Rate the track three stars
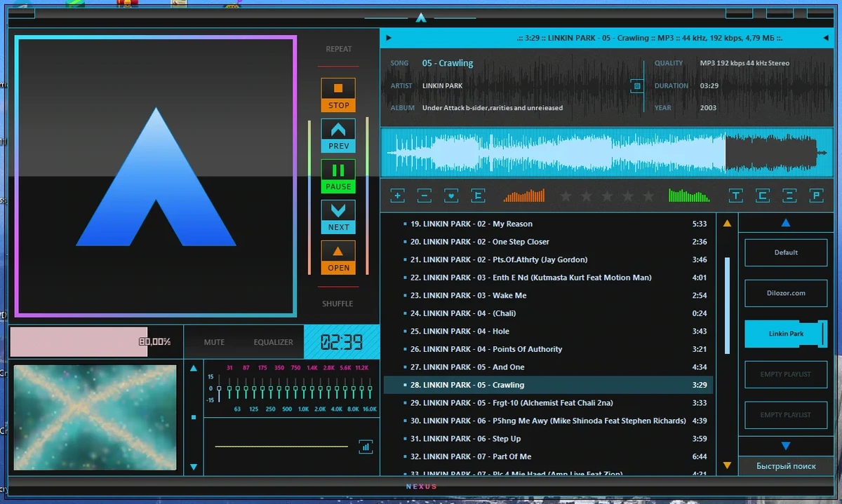The width and height of the screenshot is (842, 504). click(x=607, y=196)
